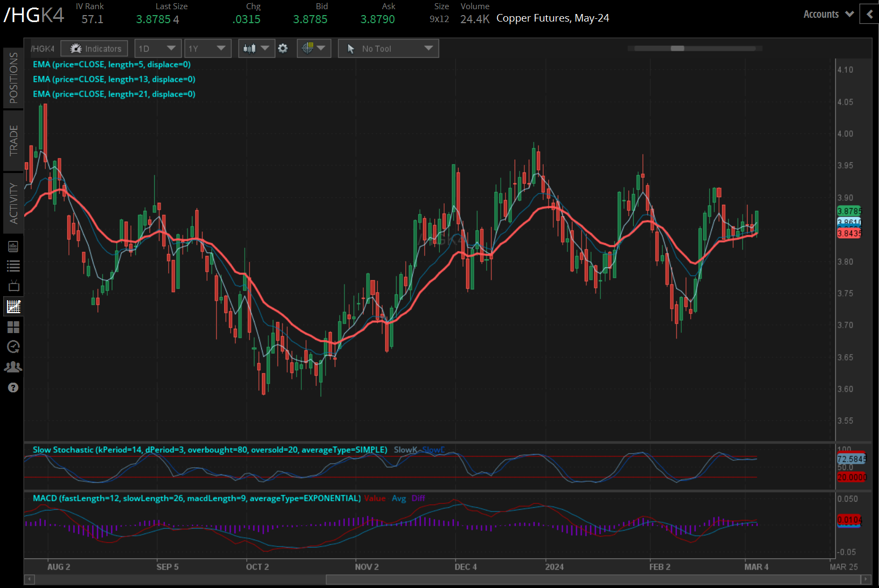
Task: Open the clock history sidebar icon
Action: point(13,347)
